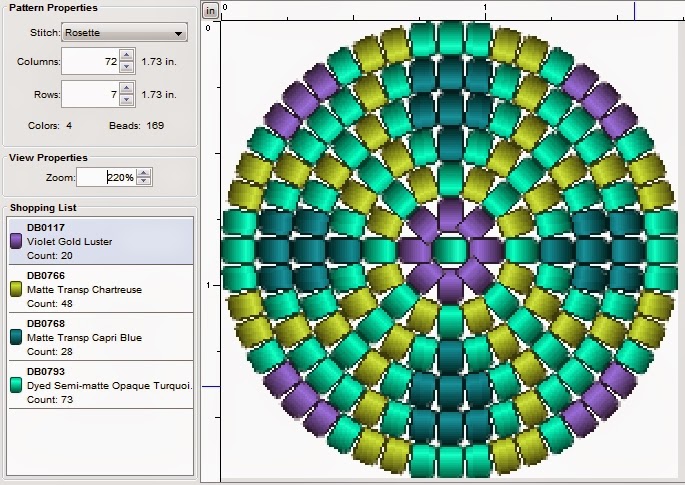Select the Matte Transp Capri Blue list name
685x485 pixels.
(84, 338)
